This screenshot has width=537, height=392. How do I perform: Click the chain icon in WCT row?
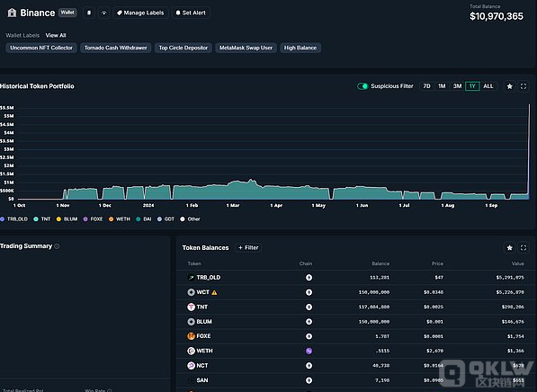pyautogui.click(x=309, y=292)
